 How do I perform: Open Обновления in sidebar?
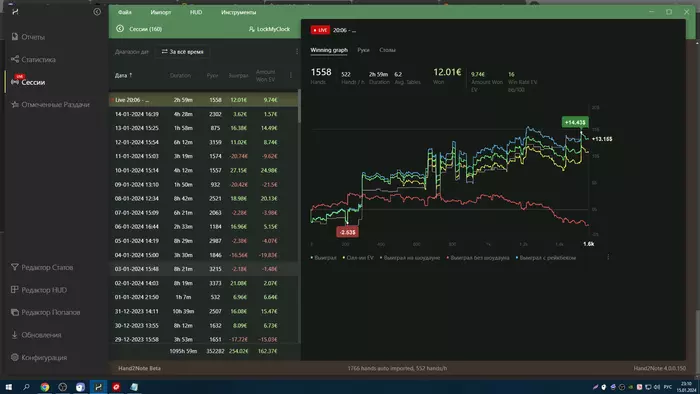pyautogui.click(x=36, y=335)
